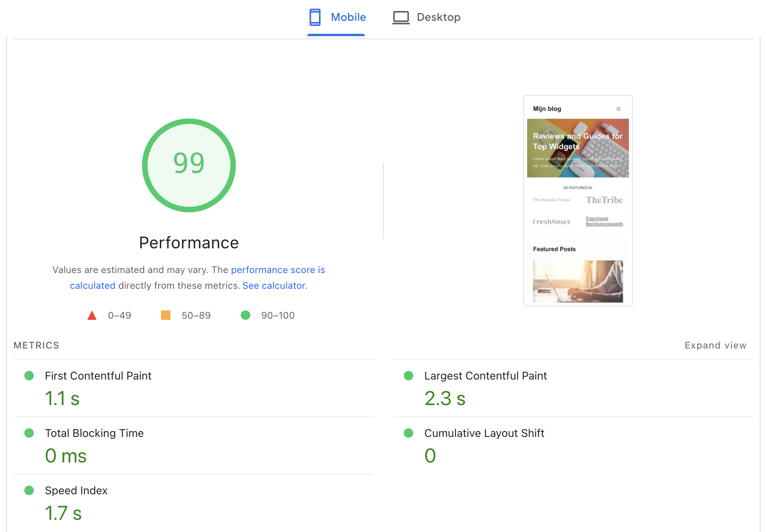
Task: Click the orange square 50–89 legend icon
Action: [166, 315]
